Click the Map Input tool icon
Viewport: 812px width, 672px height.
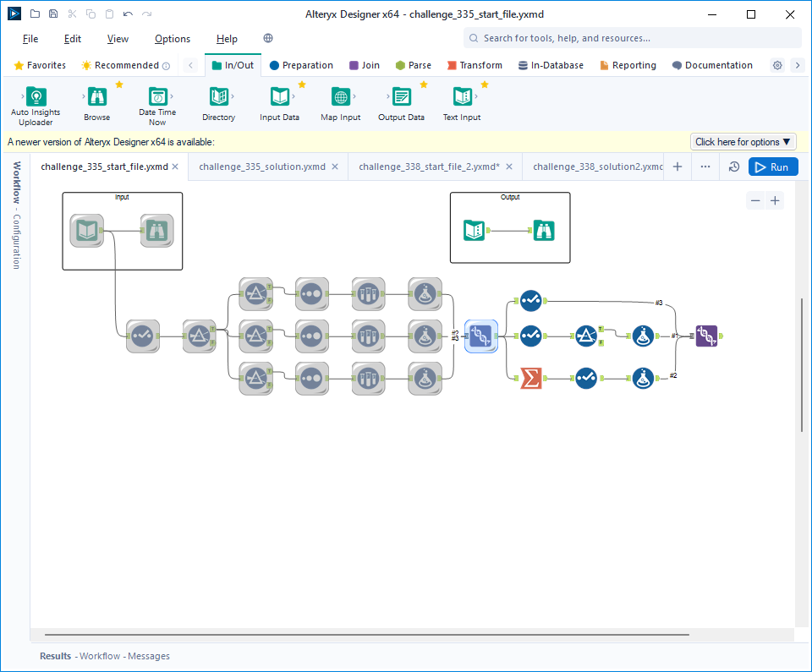(340, 96)
